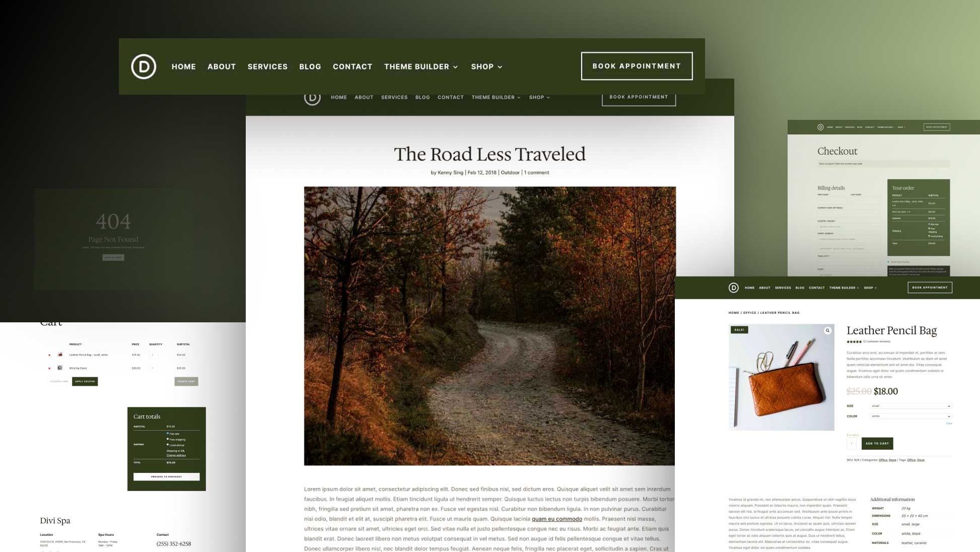
Task: Click the blog post featured forest path image
Action: [490, 326]
